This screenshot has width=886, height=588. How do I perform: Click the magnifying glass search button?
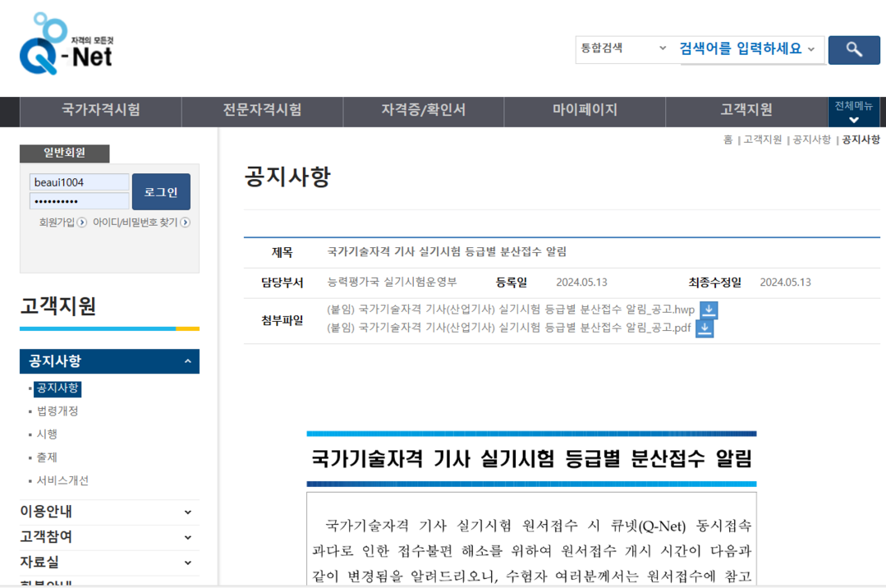pyautogui.click(x=853, y=50)
